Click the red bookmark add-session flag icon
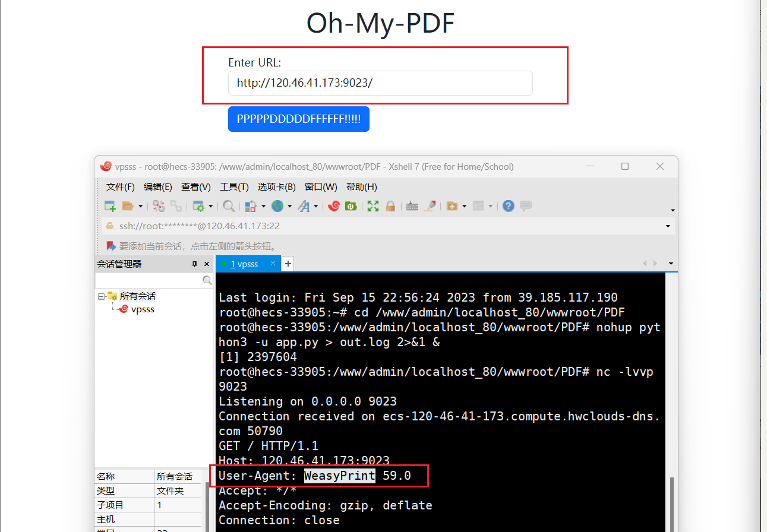Image resolution: width=767 pixels, height=532 pixels. pos(111,246)
